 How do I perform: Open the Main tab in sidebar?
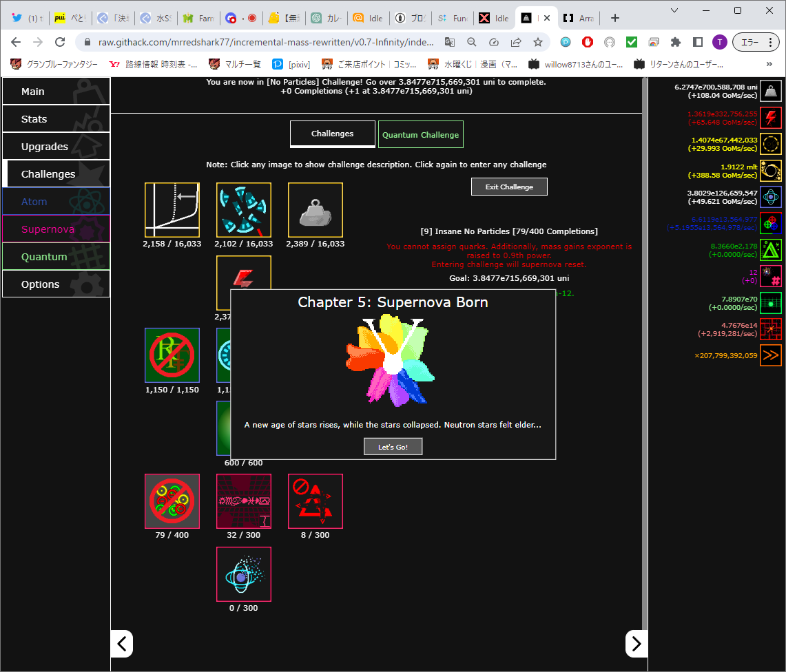pyautogui.click(x=56, y=91)
